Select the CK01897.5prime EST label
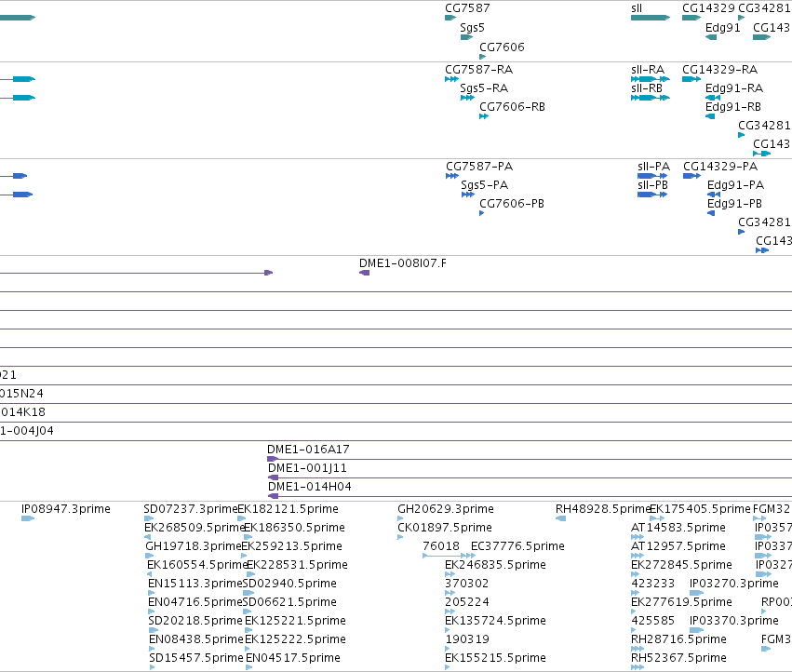The width and height of the screenshot is (792, 672). click(x=445, y=528)
